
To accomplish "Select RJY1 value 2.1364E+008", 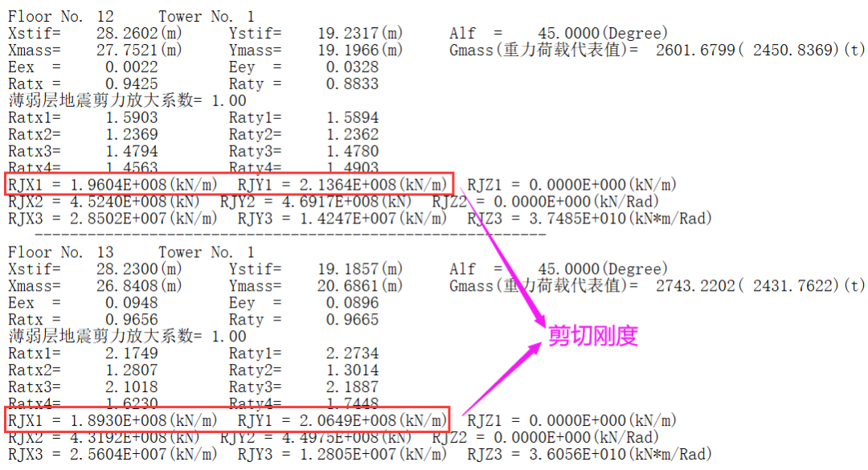I will 348,185.
